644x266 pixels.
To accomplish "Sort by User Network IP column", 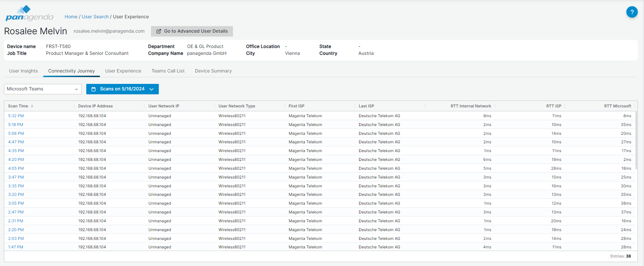I will [164, 106].
